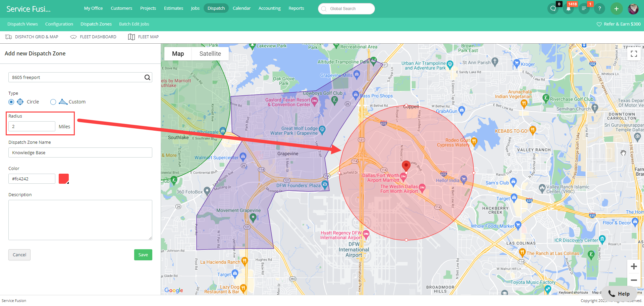Click the Whole Foods Market pin
Viewport: 644px width, 306px height.
[518, 225]
